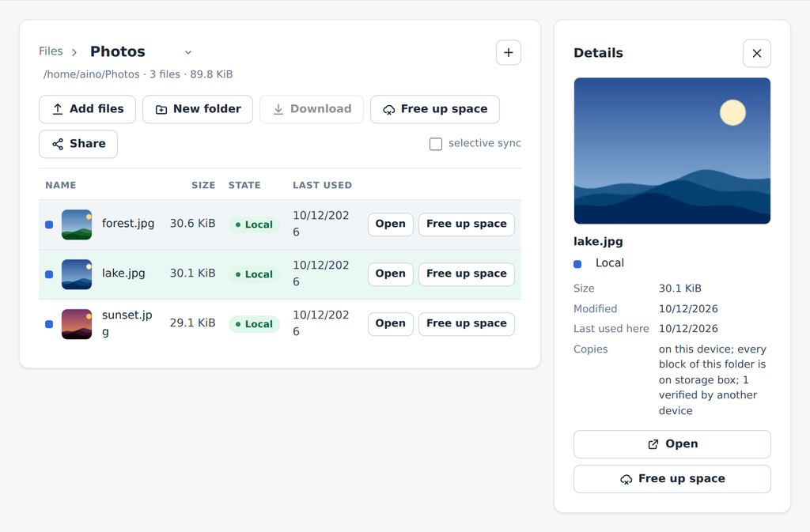This screenshot has width=810, height=532.
Task: Click the Open button in Details panel
Action: [672, 444]
